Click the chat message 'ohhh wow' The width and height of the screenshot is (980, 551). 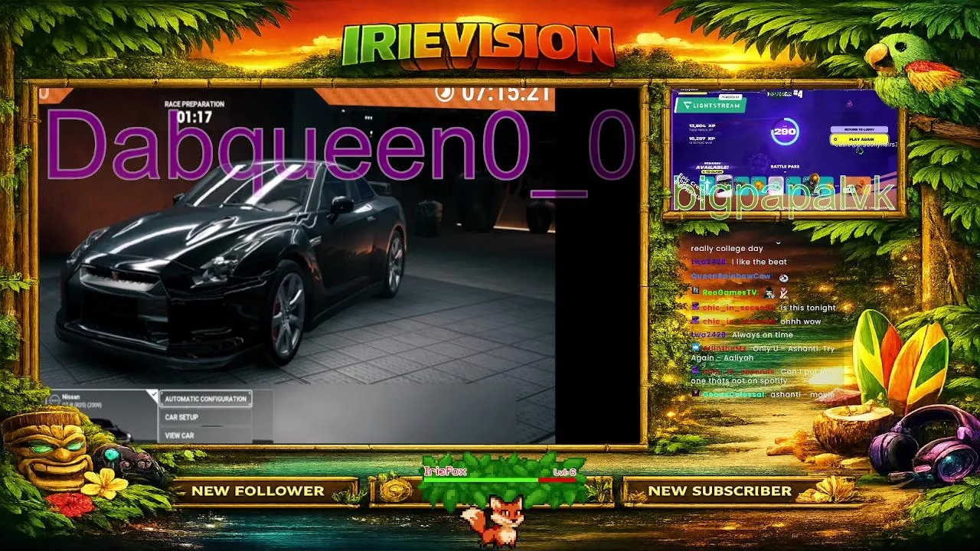pos(801,321)
